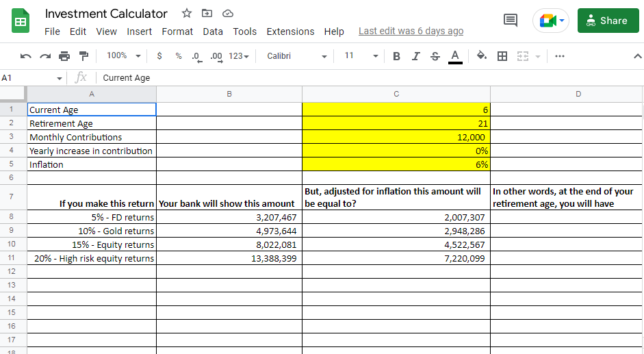Select the '20% - High risk equity returns' cell
The height and width of the screenshot is (354, 644).
[x=92, y=258]
